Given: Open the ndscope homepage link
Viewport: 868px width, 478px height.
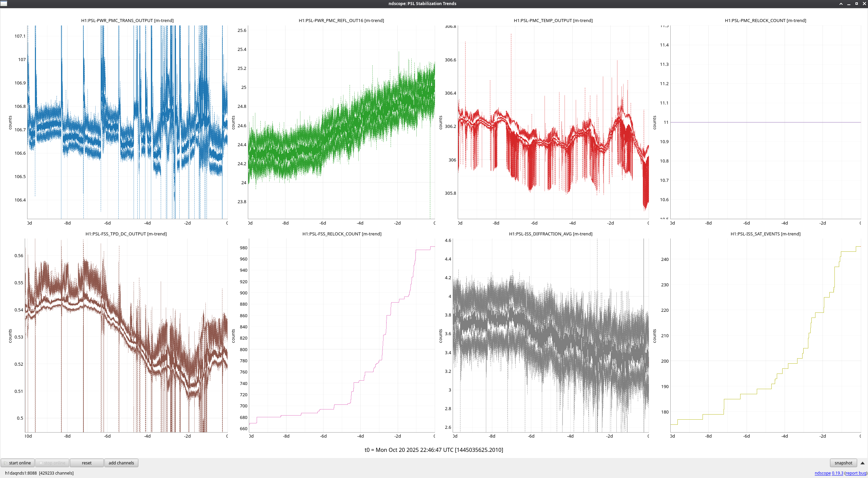Looking at the screenshot, I should (822, 473).
